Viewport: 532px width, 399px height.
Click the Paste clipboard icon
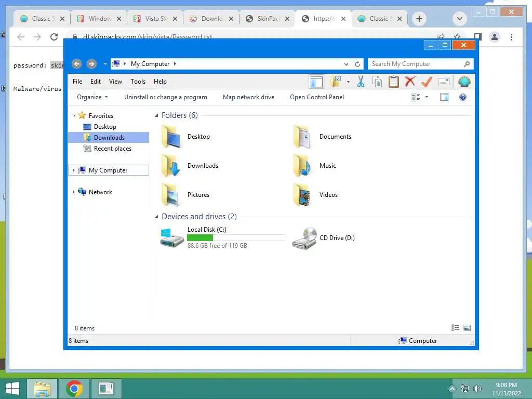[x=394, y=82]
